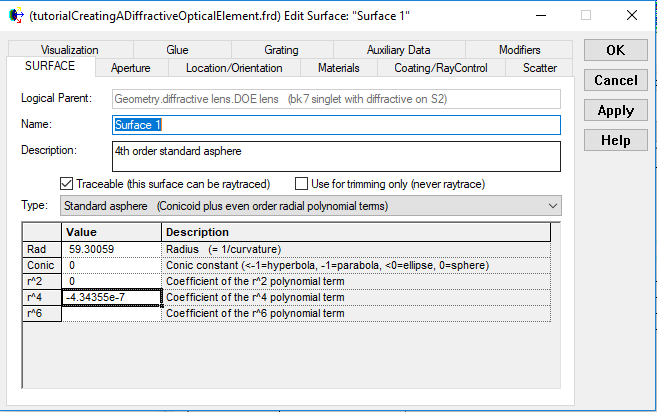Select the Materials tab

pyautogui.click(x=338, y=68)
